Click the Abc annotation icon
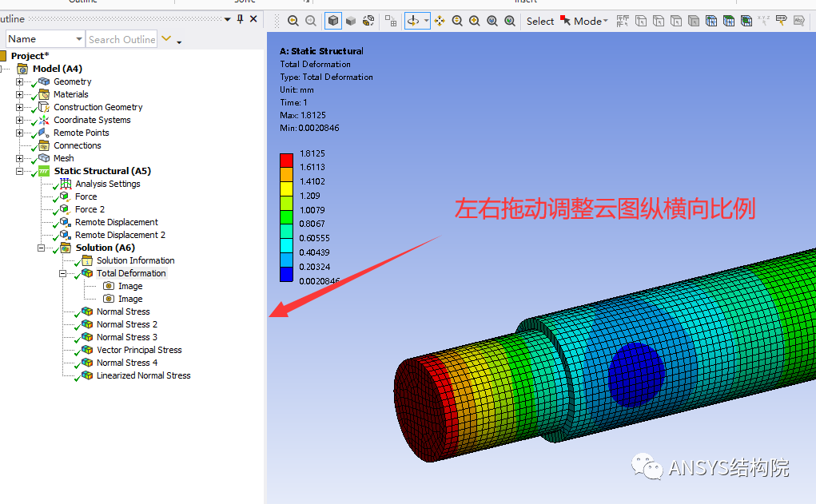The width and height of the screenshot is (816, 504). [x=799, y=21]
